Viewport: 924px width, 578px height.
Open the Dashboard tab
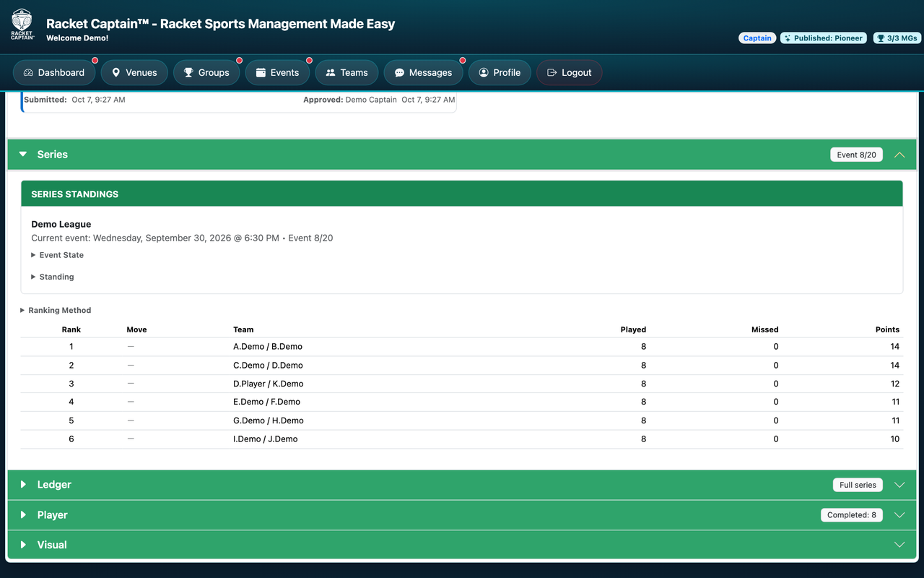tap(54, 72)
